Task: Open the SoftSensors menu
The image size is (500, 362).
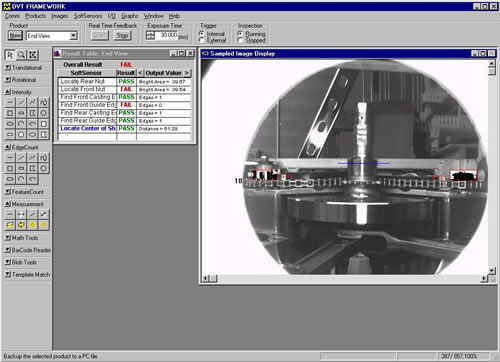Action: pyautogui.click(x=88, y=16)
